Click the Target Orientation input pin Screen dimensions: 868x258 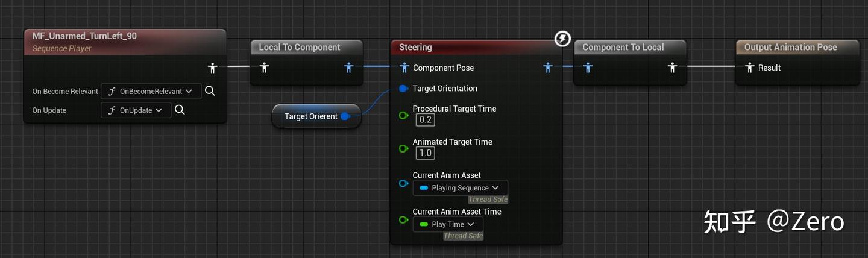point(404,89)
